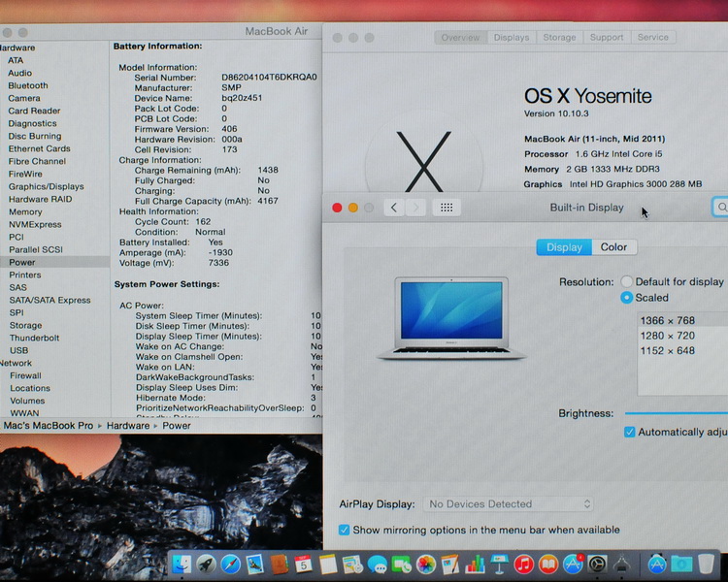Open Photos pinwheel icon in dock

[426, 565]
